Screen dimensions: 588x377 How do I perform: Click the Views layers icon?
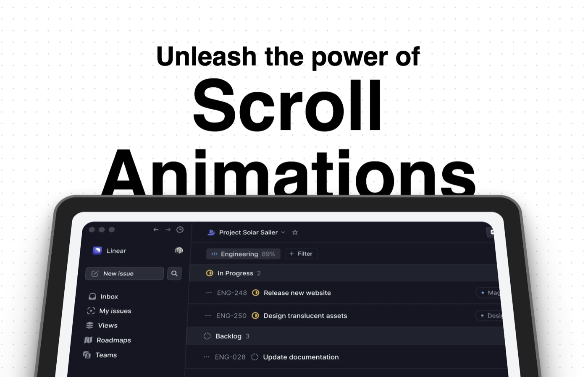tap(89, 325)
